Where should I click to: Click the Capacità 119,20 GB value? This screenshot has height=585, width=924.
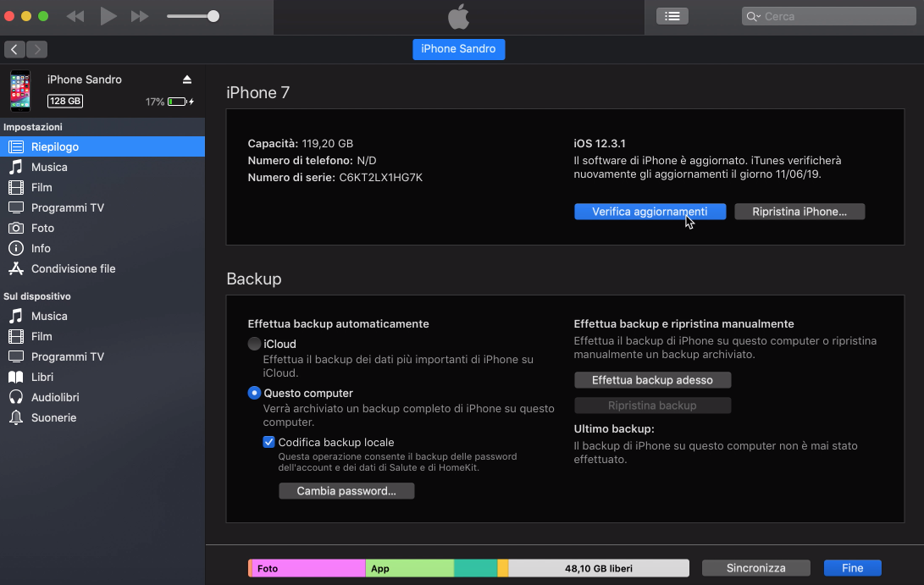point(328,143)
